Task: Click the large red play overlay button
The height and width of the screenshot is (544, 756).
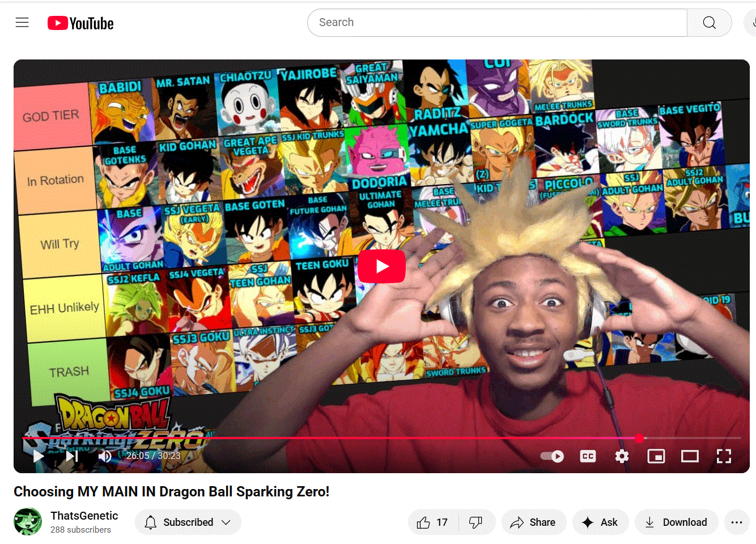Action: click(x=382, y=266)
